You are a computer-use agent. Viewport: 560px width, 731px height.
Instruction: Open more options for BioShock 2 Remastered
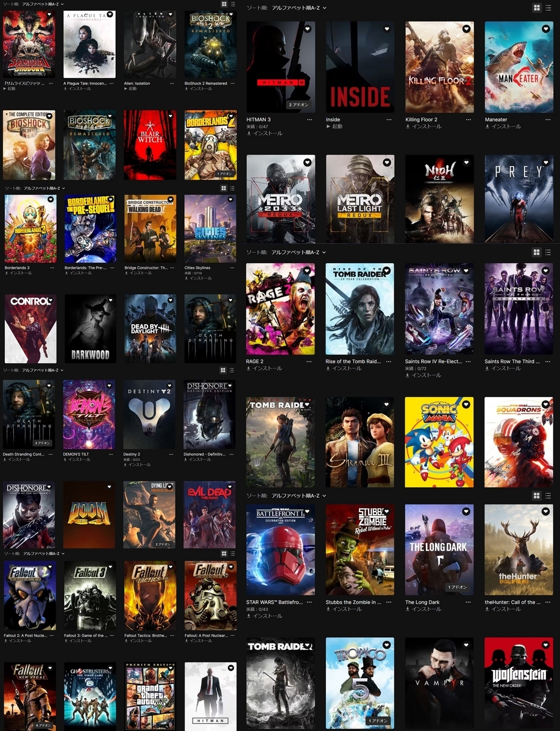click(232, 83)
